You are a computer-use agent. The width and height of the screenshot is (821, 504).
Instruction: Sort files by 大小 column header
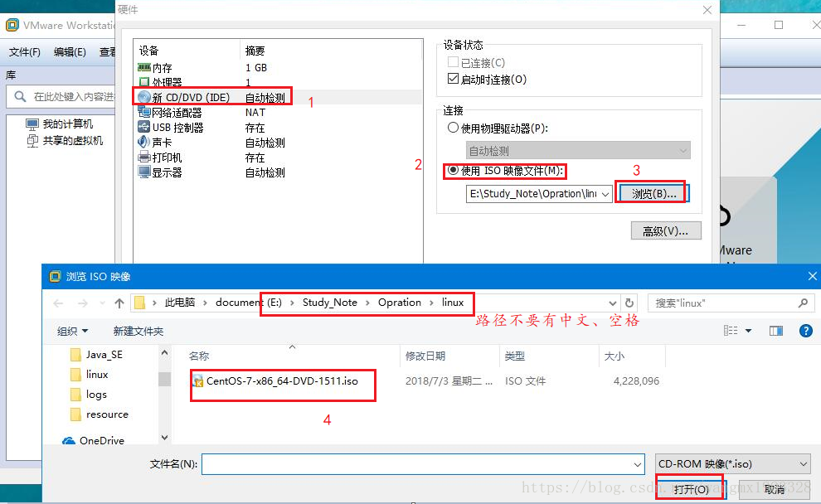click(x=615, y=356)
